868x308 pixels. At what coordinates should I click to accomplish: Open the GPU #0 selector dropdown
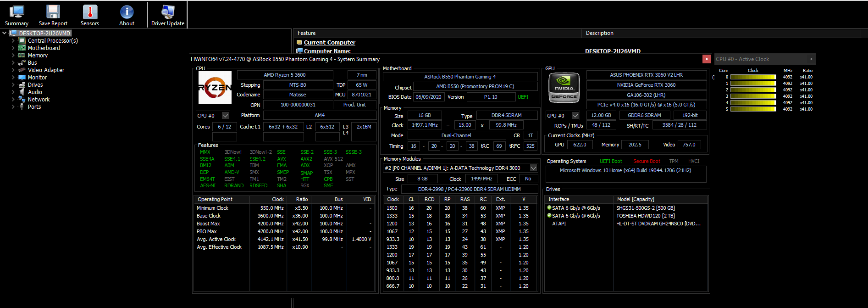click(x=575, y=116)
